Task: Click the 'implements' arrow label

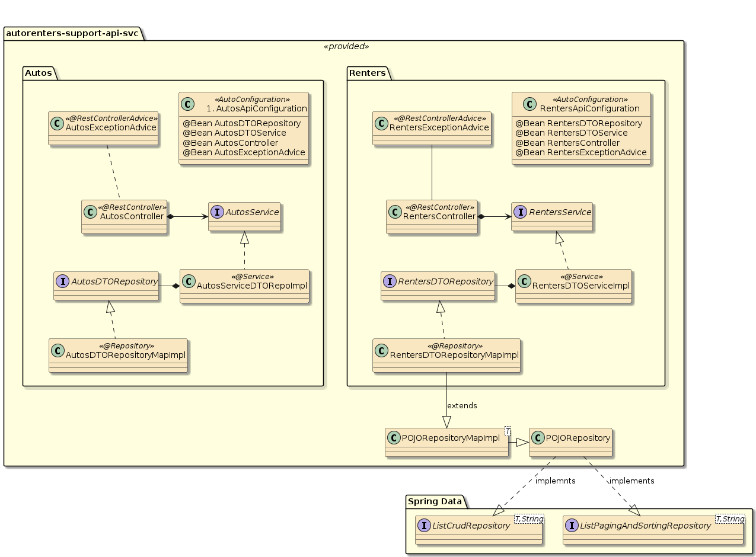Action: [631, 481]
